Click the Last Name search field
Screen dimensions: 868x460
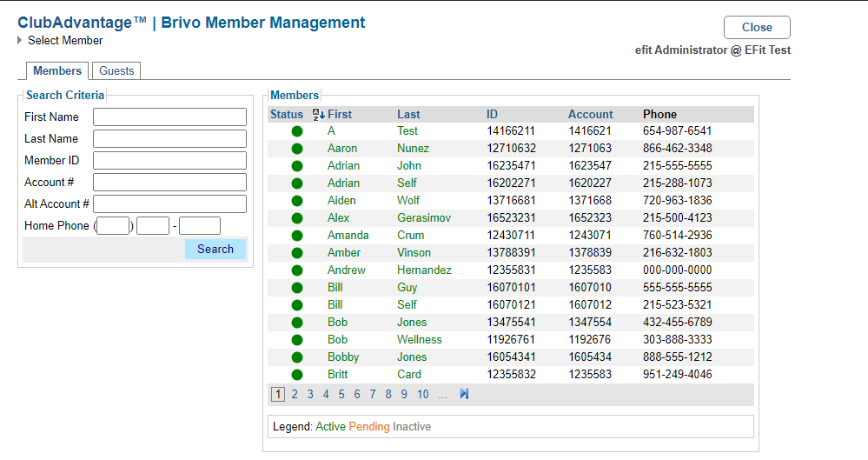169,138
